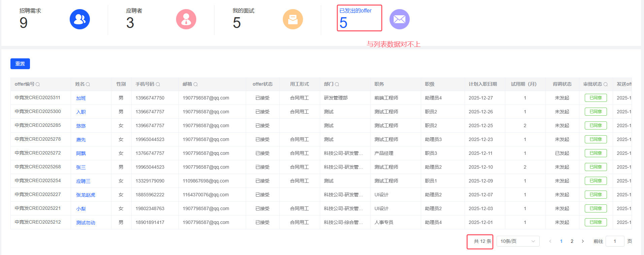
Task: Click search icon next to 姓名 header
Action: pos(88,84)
